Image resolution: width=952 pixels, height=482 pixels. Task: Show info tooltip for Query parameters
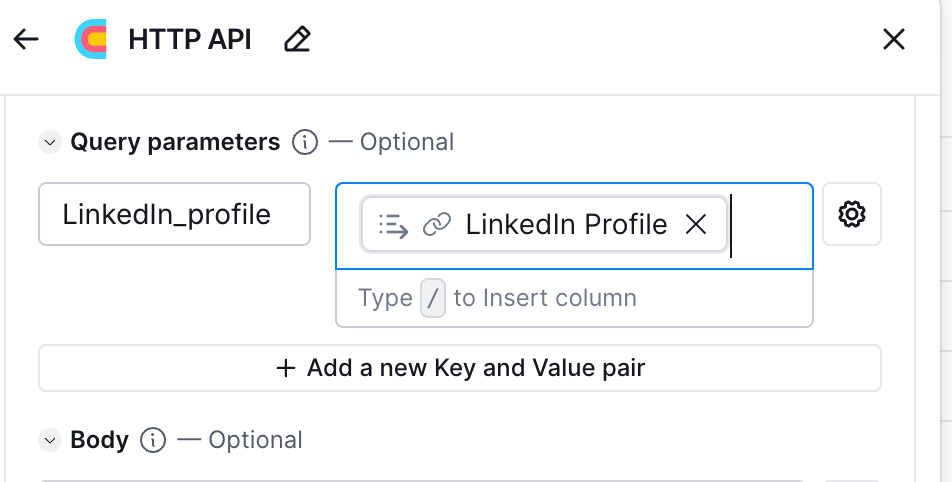(305, 142)
